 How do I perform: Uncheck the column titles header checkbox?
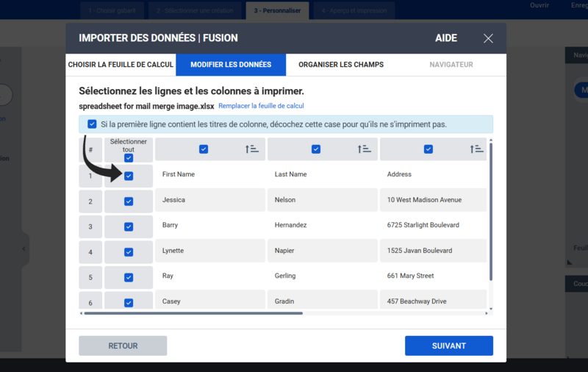coord(92,124)
